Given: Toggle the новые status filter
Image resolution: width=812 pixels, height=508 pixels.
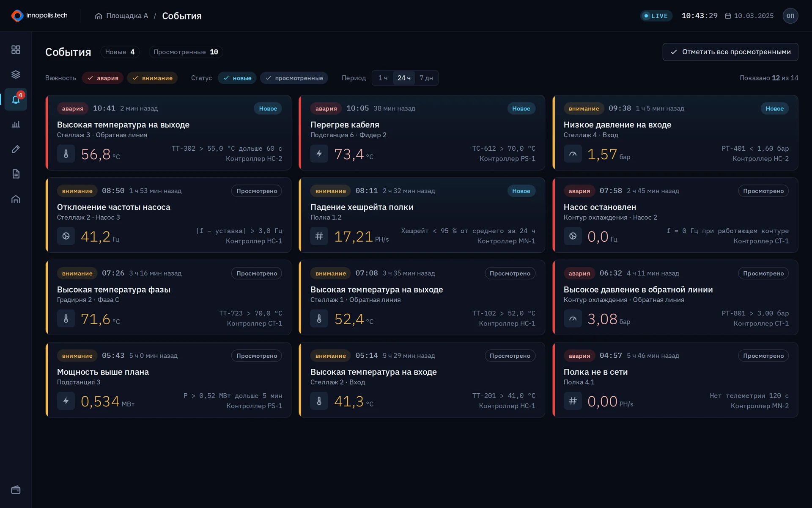Looking at the screenshot, I should pos(237,78).
